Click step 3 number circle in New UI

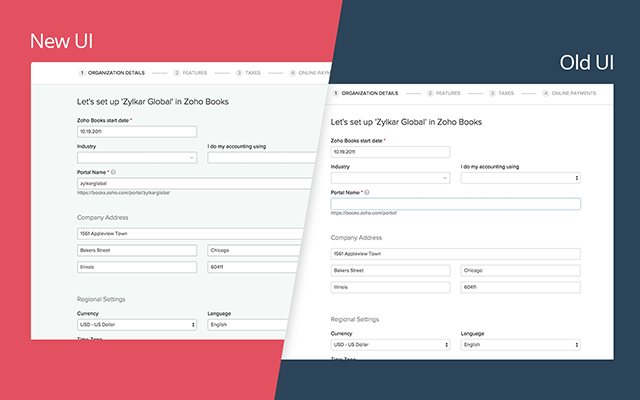(x=239, y=73)
